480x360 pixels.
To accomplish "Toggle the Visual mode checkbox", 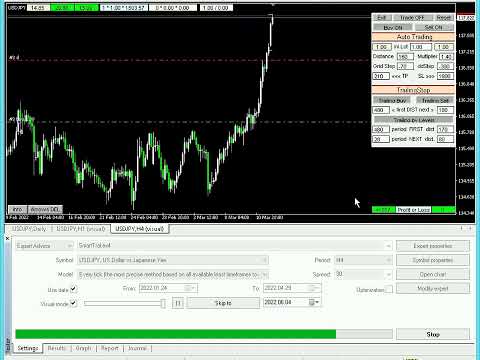I will pyautogui.click(x=73, y=303).
